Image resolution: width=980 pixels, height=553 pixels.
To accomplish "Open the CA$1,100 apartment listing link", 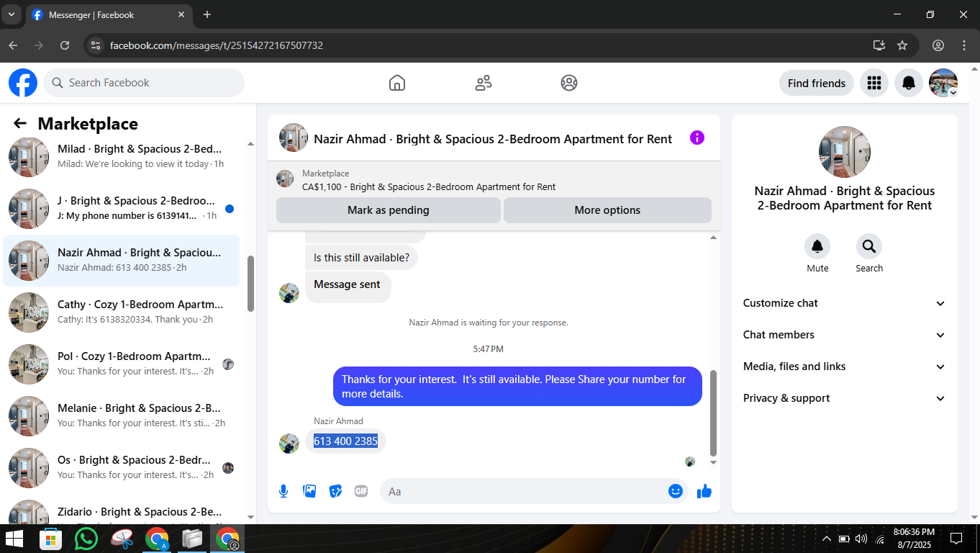I will coord(429,186).
